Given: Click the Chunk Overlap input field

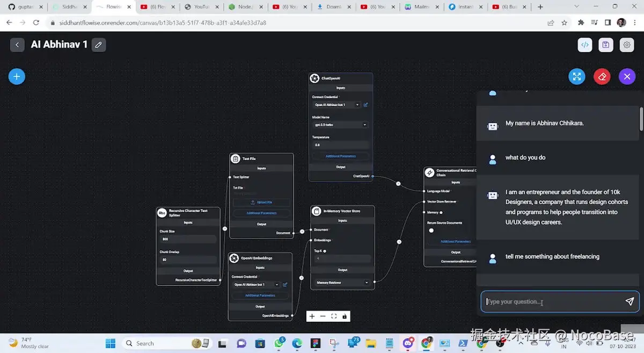Looking at the screenshot, I should pos(188,260).
